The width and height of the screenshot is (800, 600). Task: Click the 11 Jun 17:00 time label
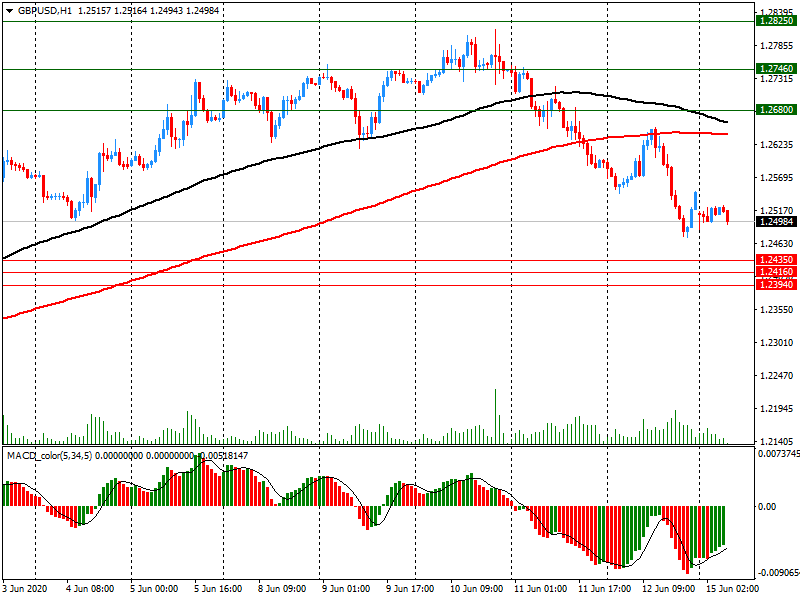tap(605, 589)
